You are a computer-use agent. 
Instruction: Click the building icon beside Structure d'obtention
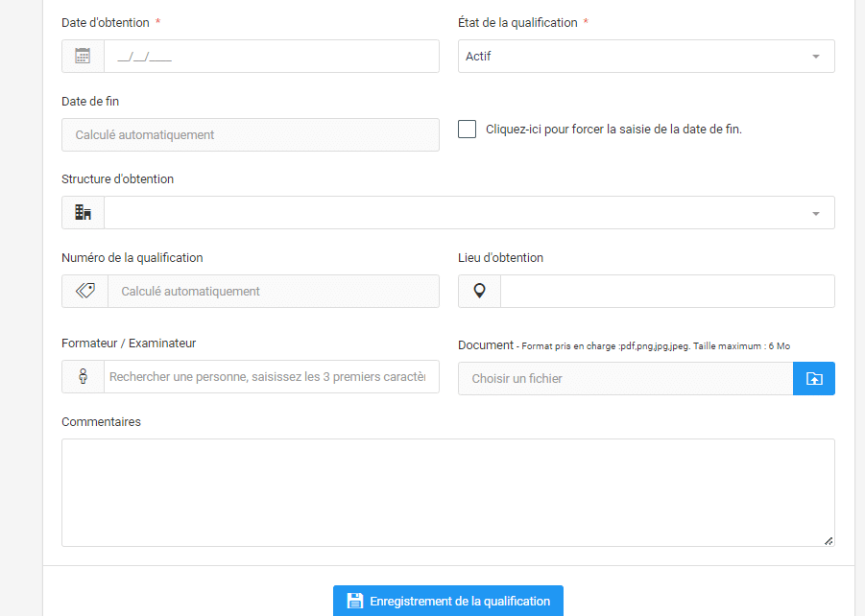pyautogui.click(x=83, y=213)
